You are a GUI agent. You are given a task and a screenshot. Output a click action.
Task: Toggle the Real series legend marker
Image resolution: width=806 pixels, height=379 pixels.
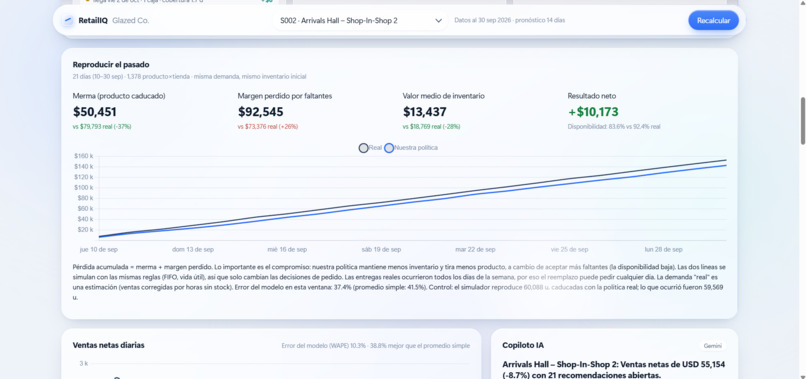click(363, 148)
